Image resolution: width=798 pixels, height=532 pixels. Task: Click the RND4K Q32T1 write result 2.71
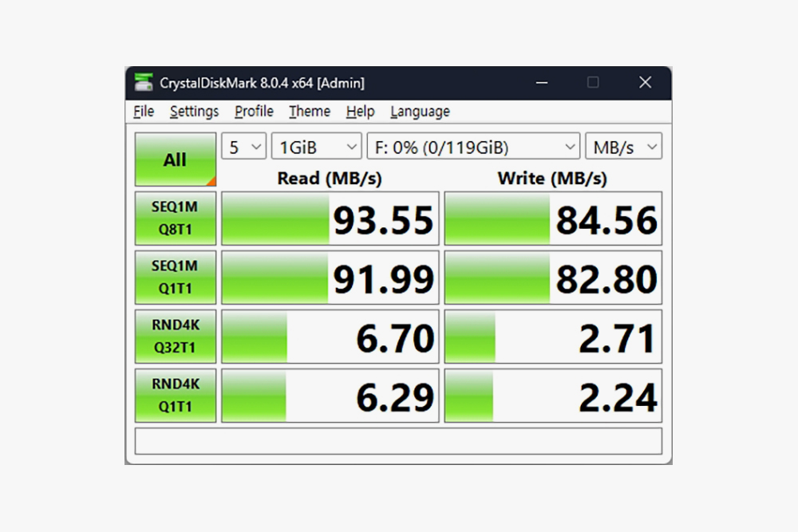click(553, 336)
